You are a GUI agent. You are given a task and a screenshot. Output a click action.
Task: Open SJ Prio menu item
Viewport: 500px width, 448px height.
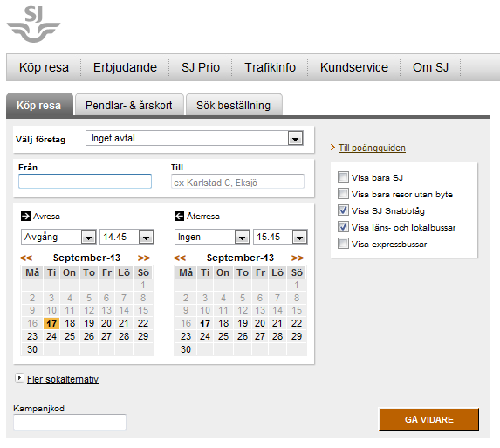pos(201,67)
